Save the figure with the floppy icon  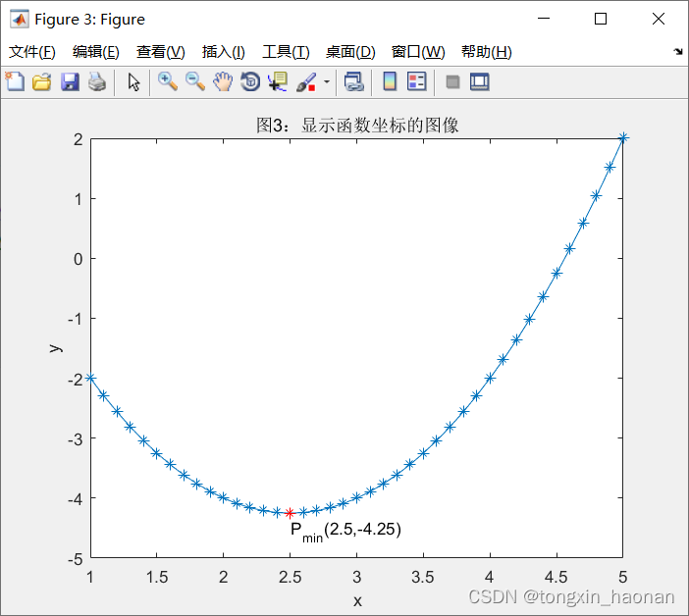click(x=70, y=82)
